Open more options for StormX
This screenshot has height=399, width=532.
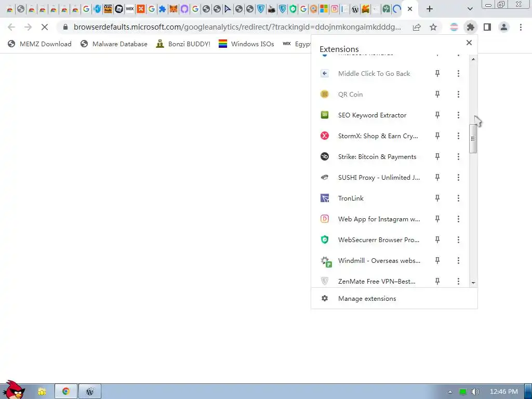(x=458, y=136)
